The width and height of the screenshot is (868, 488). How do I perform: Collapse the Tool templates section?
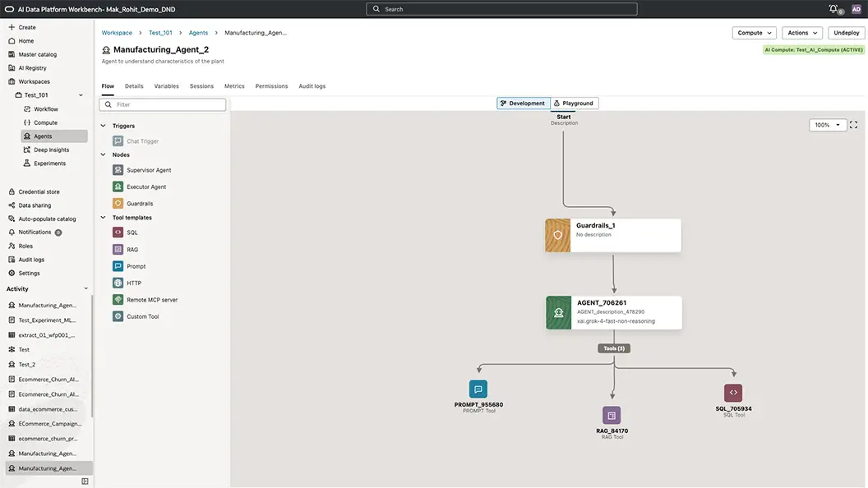[103, 218]
